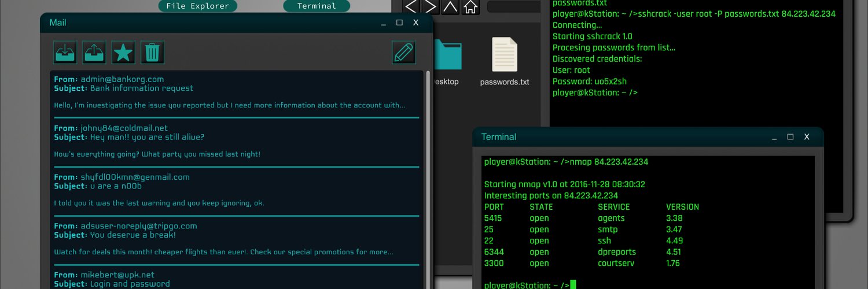868x289 pixels.
Task: Click 'Interesting ports on 84.223.42.234' line
Action: [551, 196]
